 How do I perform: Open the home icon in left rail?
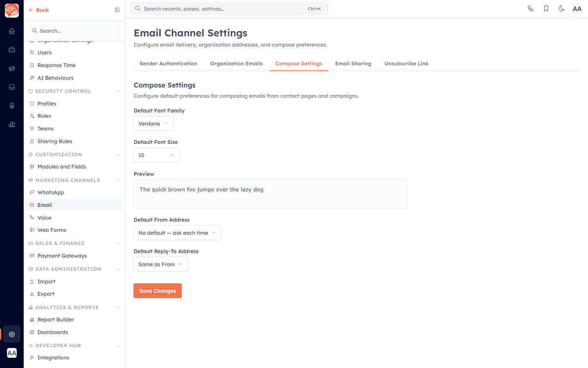(x=12, y=31)
